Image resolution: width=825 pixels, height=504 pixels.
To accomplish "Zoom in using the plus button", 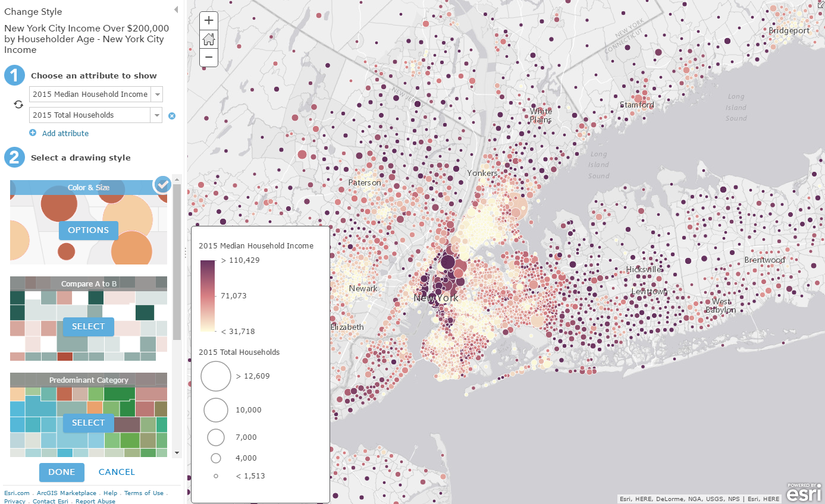I will point(208,20).
